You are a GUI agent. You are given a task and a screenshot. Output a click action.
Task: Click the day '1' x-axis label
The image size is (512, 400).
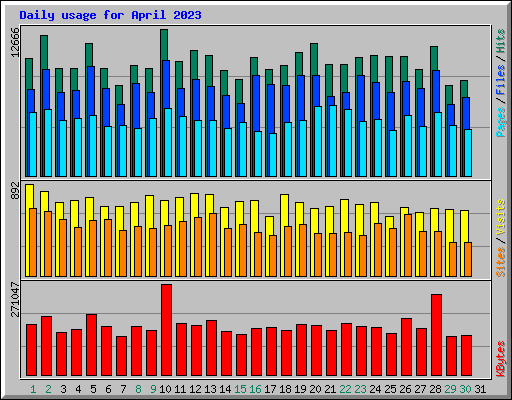click(x=33, y=389)
